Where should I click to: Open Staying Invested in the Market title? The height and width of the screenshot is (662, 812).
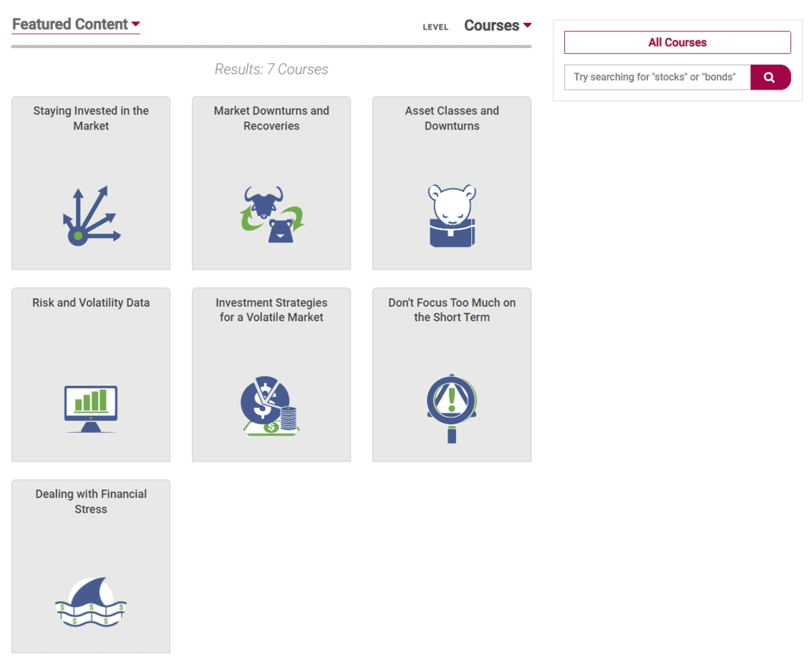coord(91,118)
